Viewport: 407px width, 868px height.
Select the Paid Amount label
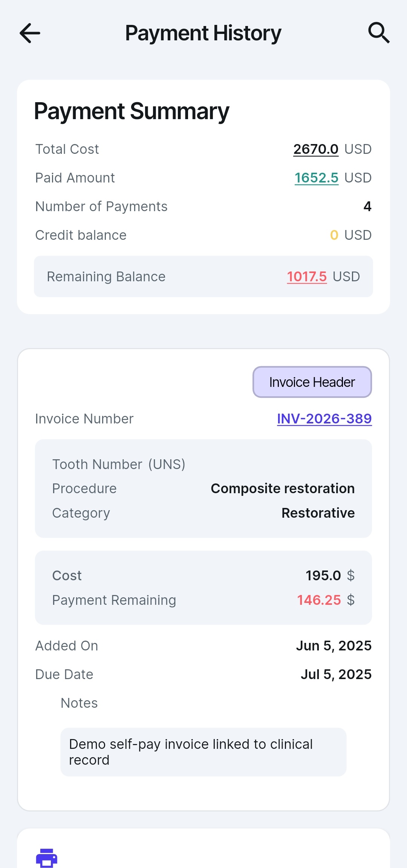pos(75,178)
